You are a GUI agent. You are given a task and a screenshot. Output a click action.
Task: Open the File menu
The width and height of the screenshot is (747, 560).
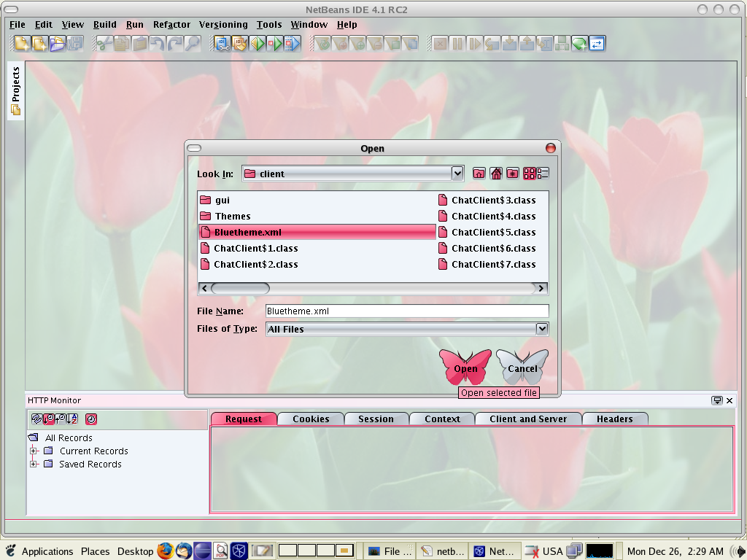(18, 25)
